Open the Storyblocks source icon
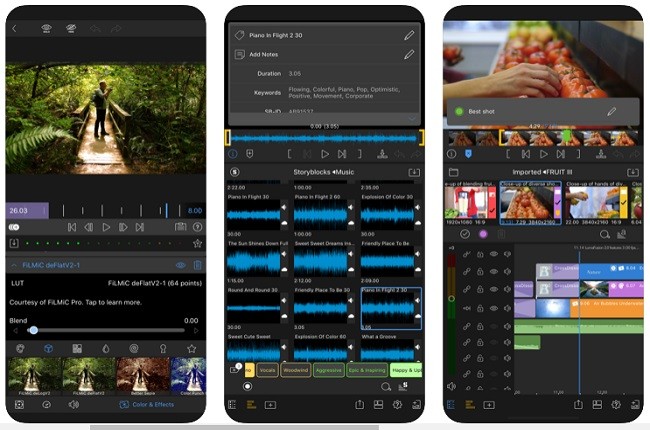 [235, 172]
